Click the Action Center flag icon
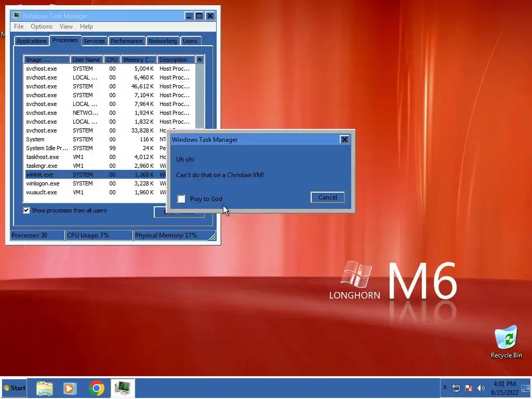 click(469, 388)
